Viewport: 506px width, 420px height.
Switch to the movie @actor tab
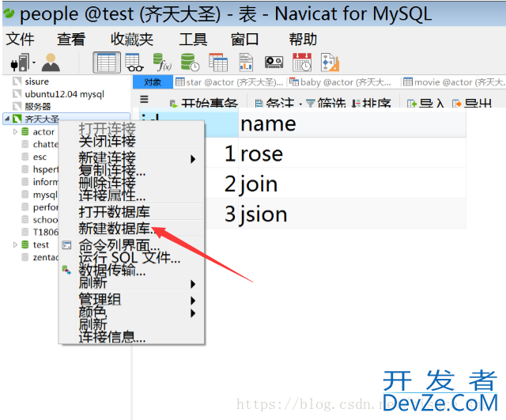(x=454, y=82)
